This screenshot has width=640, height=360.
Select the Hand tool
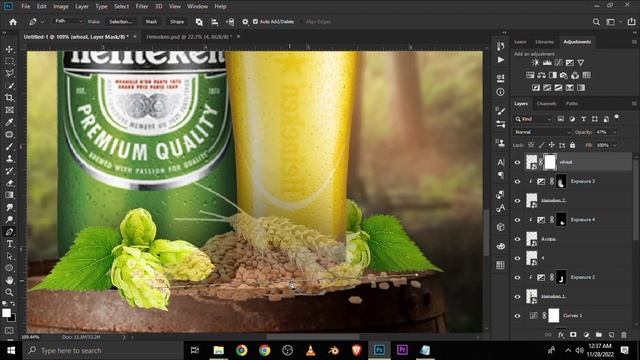[9, 280]
